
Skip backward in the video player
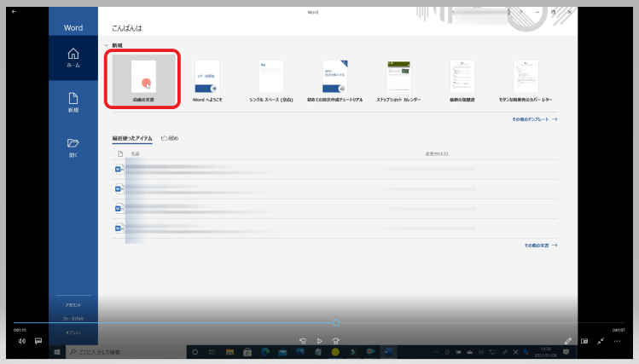point(303,340)
